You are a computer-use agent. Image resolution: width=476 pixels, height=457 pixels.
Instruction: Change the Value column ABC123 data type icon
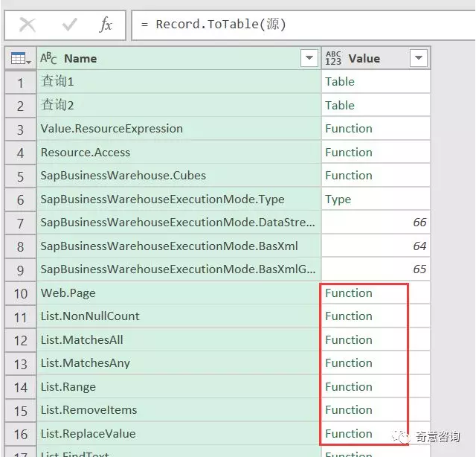[x=333, y=58]
